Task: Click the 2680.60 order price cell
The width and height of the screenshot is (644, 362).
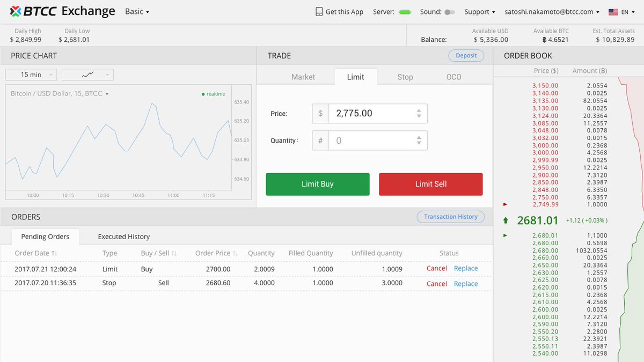Action: click(219, 283)
